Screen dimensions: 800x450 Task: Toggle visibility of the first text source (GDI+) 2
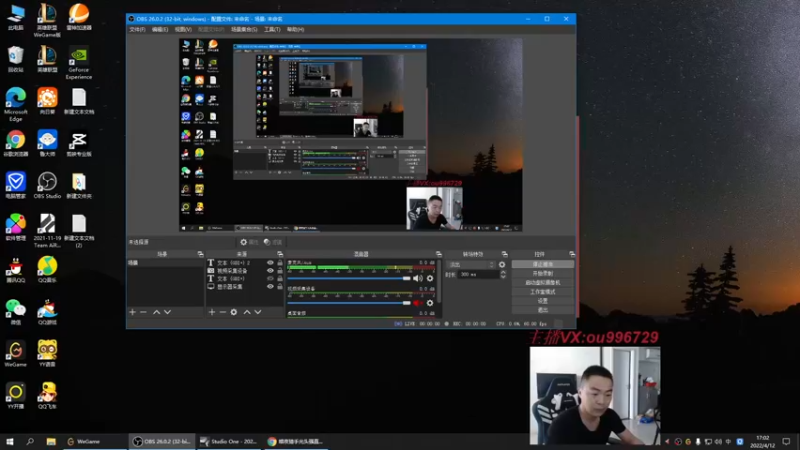point(270,263)
